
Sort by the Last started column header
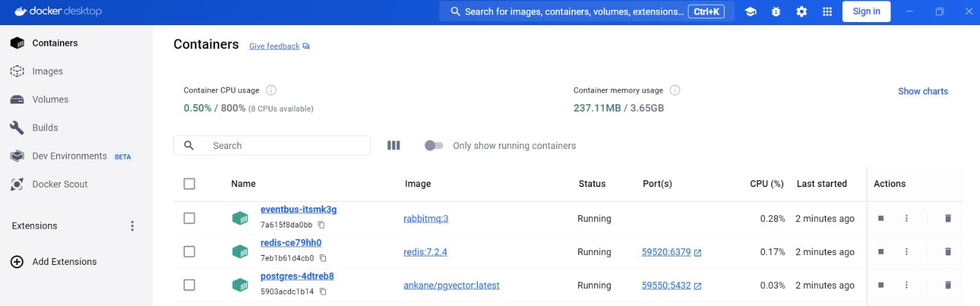click(821, 184)
